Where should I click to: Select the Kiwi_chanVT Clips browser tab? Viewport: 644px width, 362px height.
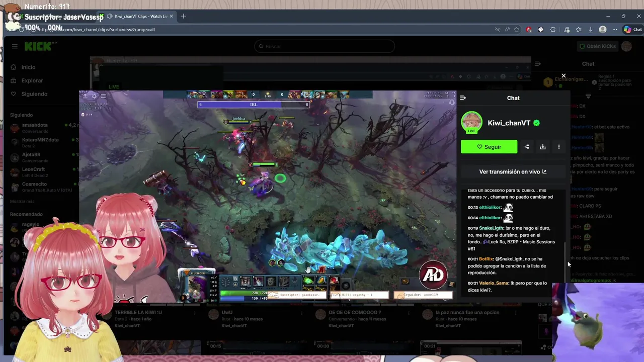pos(136,16)
